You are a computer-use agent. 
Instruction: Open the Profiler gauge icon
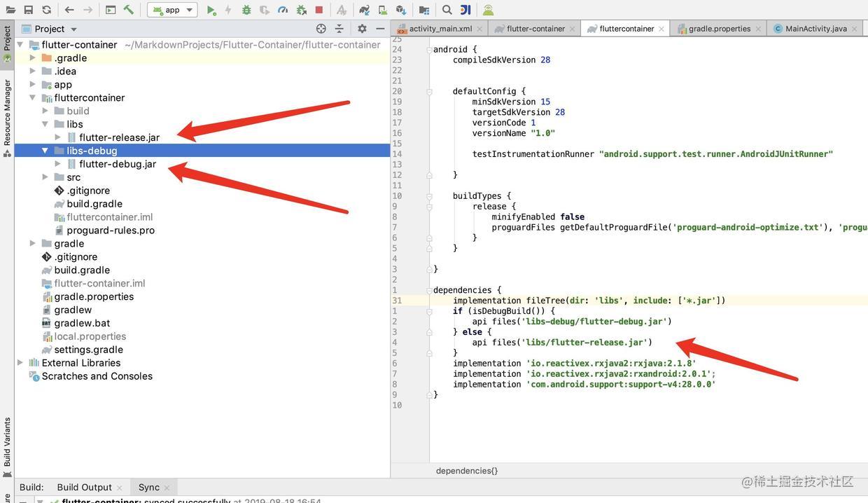point(283,10)
